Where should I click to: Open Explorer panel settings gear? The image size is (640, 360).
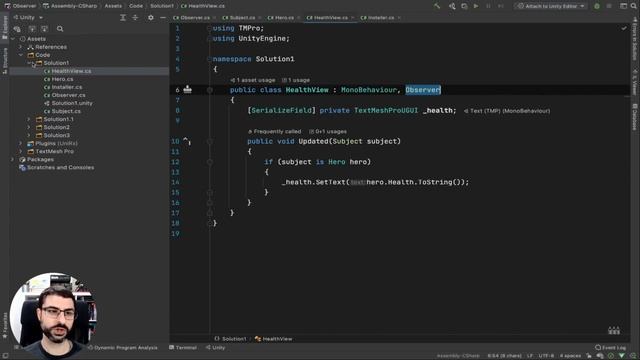point(151,18)
